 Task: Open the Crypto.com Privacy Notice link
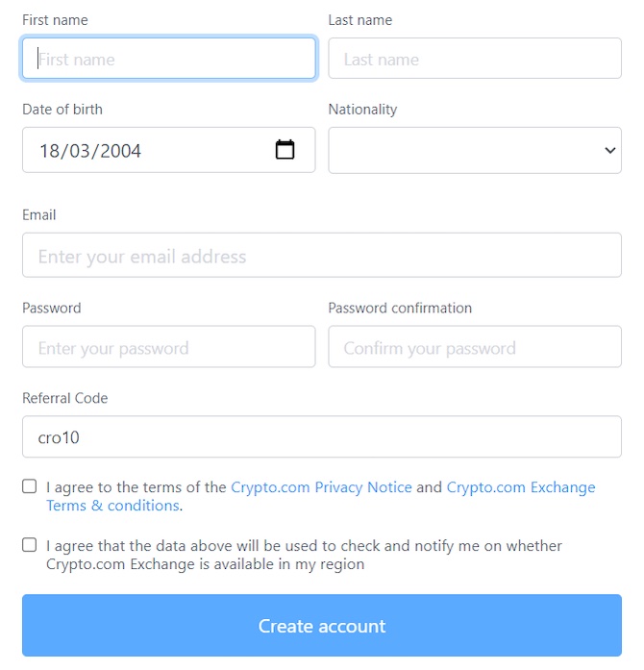(321, 487)
